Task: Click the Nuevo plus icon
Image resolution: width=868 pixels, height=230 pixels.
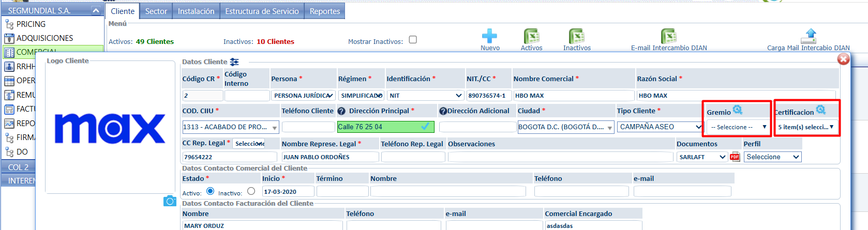Action: point(489,36)
